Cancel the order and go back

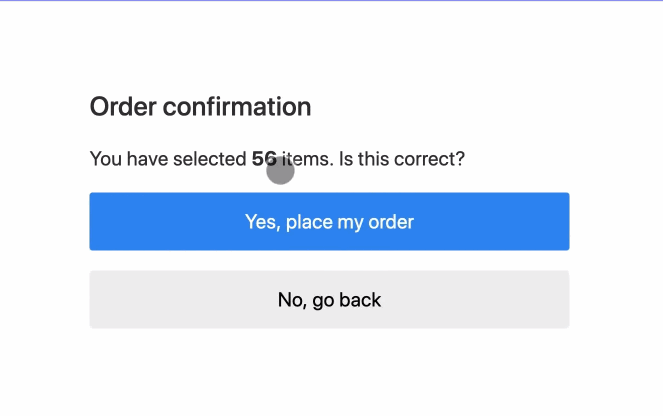329,299
